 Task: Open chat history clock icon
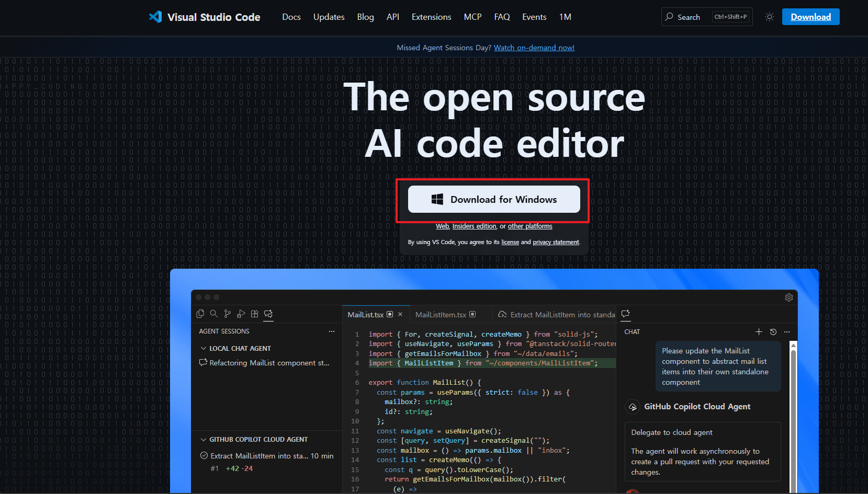click(x=773, y=332)
